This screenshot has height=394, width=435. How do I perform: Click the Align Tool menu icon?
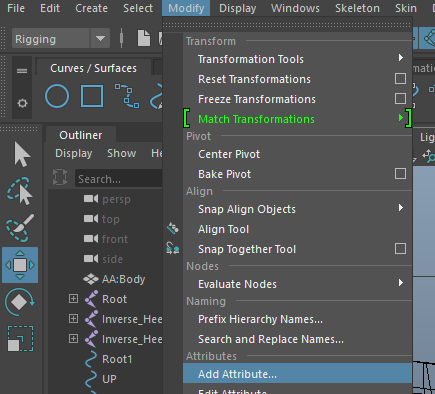[x=173, y=228]
